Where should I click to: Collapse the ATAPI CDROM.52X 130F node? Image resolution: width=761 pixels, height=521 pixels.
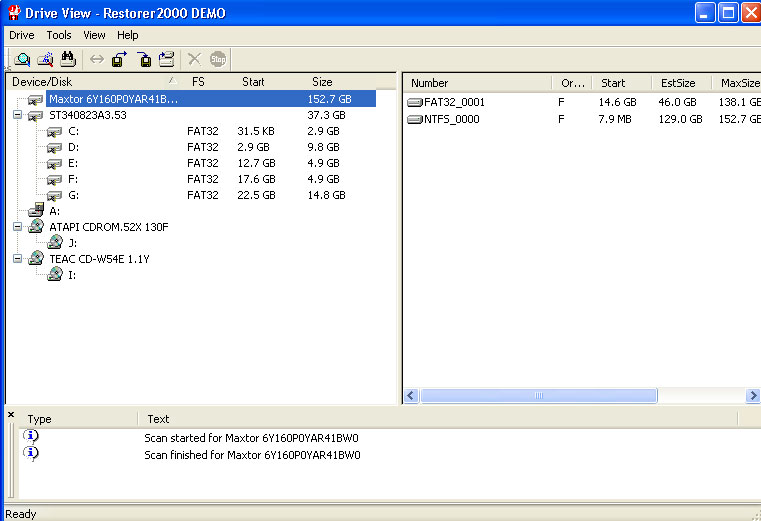tap(17, 227)
